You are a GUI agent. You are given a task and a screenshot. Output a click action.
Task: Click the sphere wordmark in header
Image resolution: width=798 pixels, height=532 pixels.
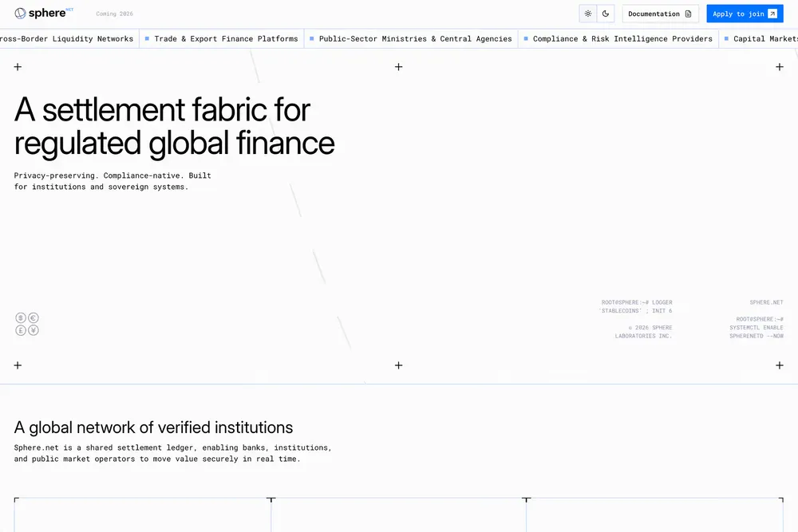(47, 14)
